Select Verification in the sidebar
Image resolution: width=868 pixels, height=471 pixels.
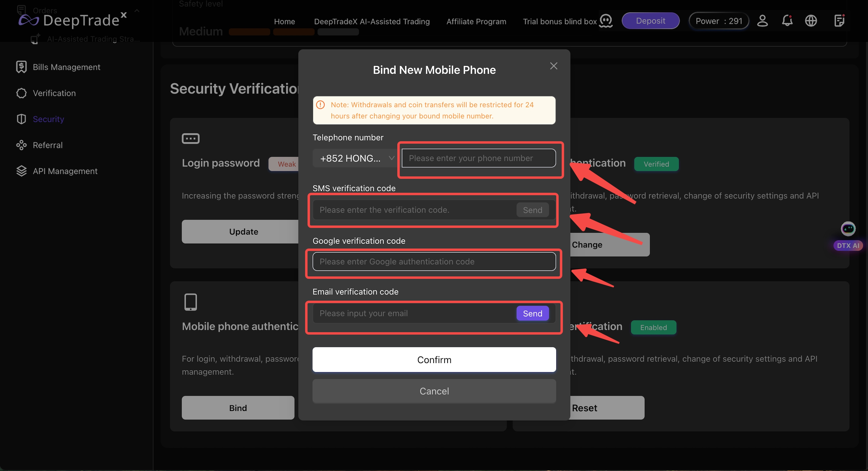tap(54, 93)
